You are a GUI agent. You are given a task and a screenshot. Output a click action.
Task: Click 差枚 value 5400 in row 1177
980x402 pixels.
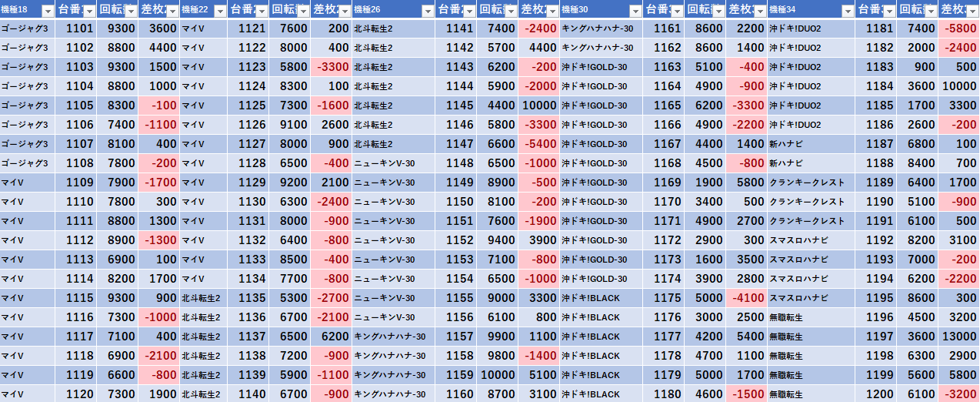(746, 337)
